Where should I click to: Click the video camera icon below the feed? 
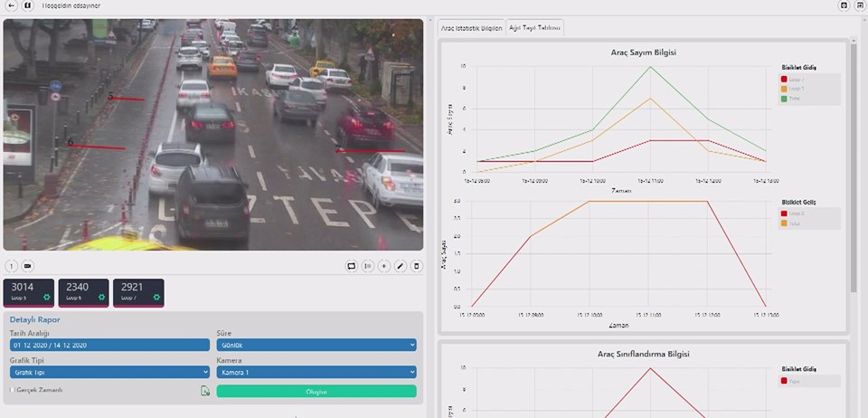tap(28, 266)
